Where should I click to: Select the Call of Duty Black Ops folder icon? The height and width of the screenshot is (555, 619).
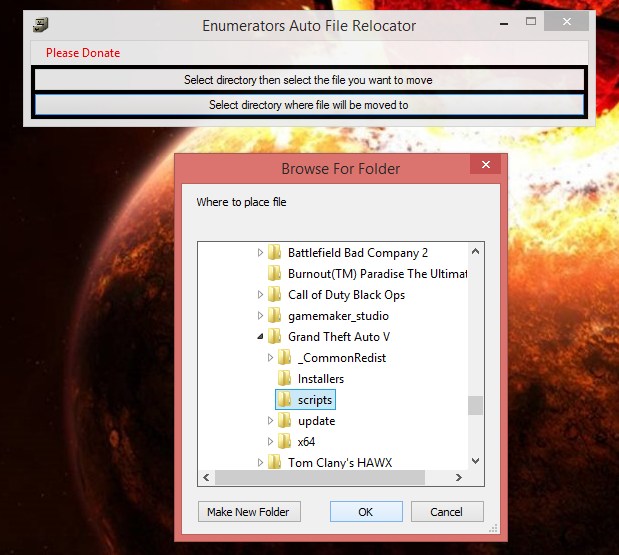(274, 294)
